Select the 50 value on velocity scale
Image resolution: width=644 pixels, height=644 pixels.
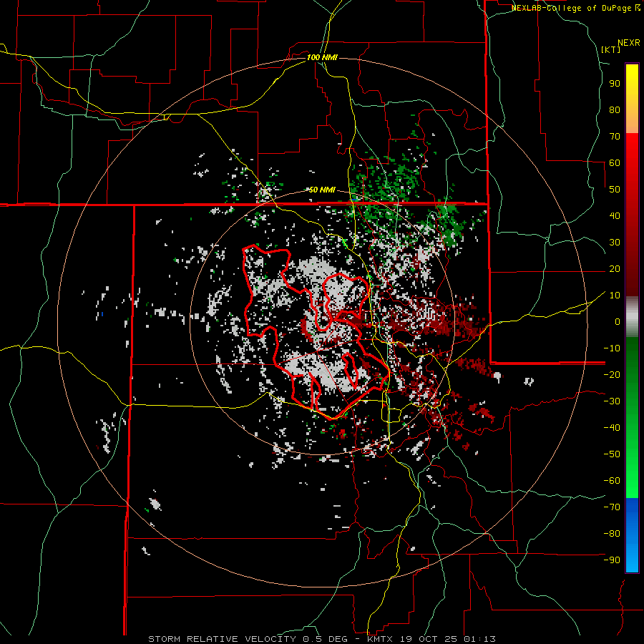[x=615, y=190]
